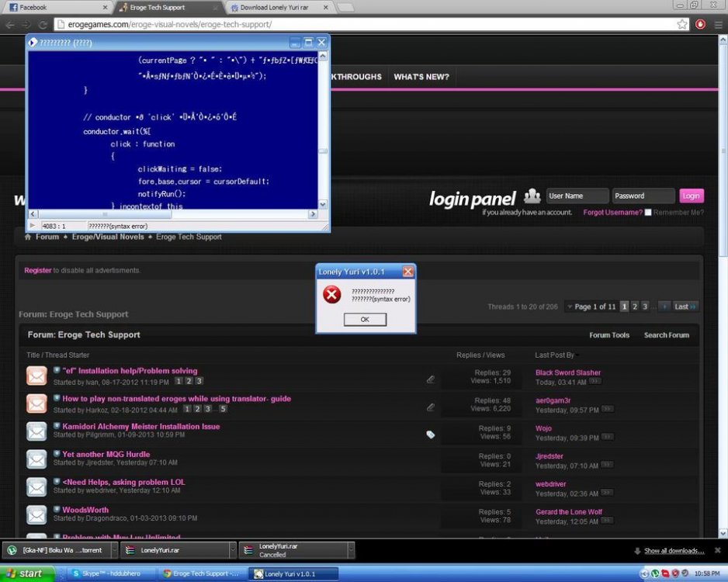This screenshot has height=582, width=728.
Task: Click the Windows Start button
Action: pyautogui.click(x=26, y=573)
